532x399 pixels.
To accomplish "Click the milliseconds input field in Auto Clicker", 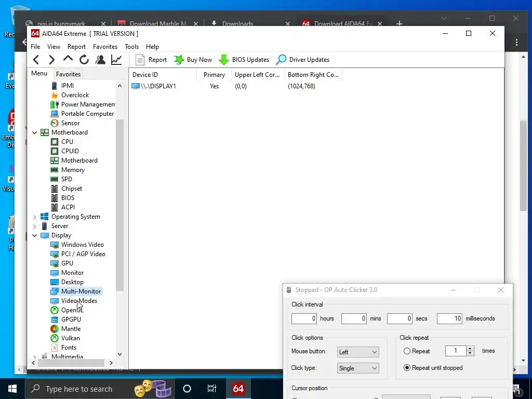I will 449,318.
